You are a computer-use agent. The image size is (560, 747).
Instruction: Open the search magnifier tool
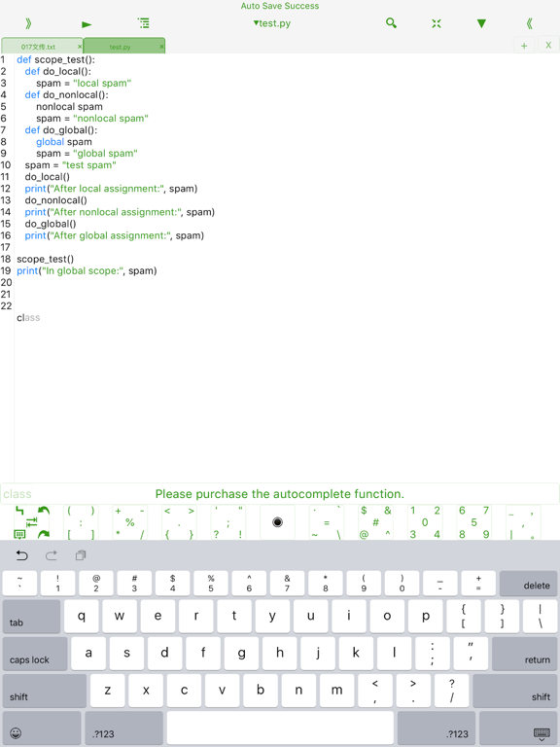(391, 23)
